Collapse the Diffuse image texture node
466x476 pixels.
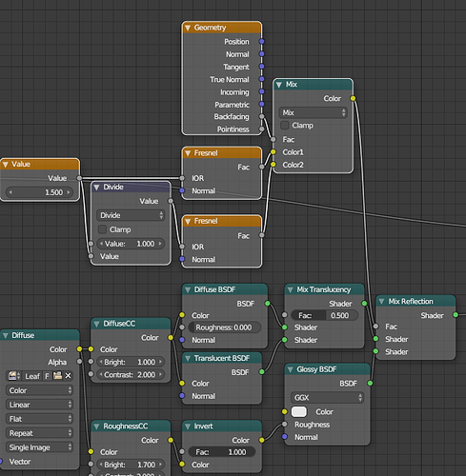pos(6,335)
